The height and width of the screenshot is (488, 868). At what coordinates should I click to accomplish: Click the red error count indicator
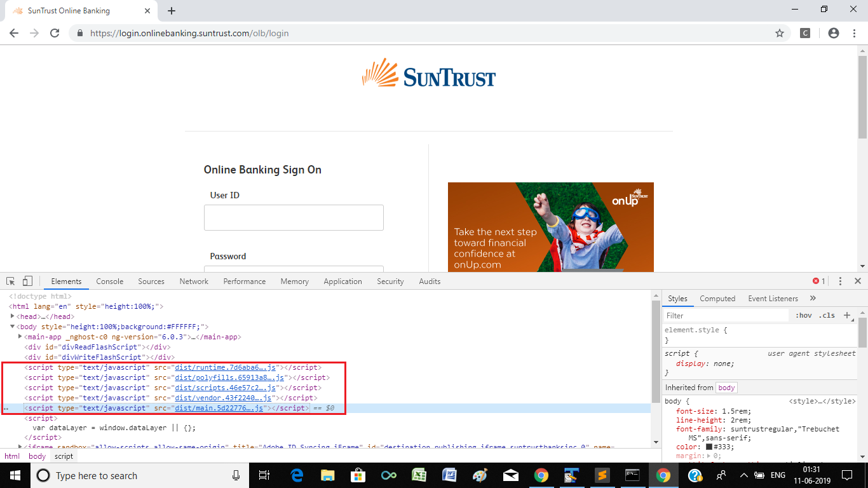pos(819,281)
